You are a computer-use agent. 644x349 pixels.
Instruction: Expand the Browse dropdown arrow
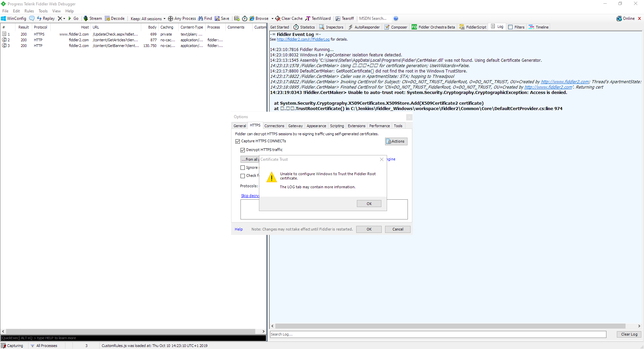click(x=272, y=18)
